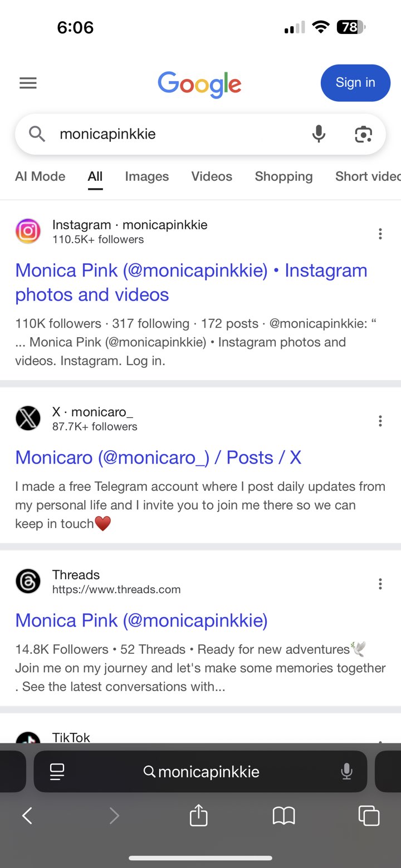Tap the address bar microphone icon
The width and height of the screenshot is (401, 868).
click(346, 772)
